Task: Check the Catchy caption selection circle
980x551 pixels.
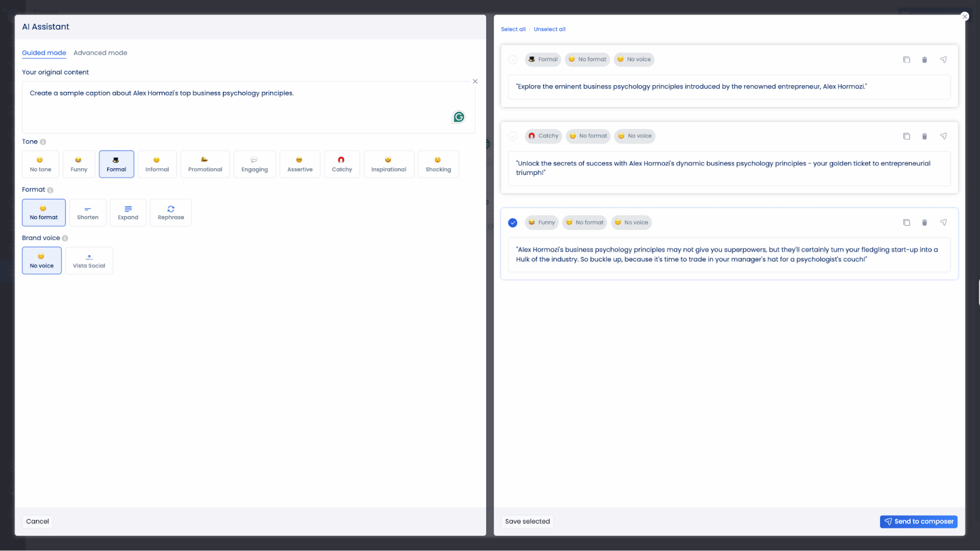Action: coord(513,136)
